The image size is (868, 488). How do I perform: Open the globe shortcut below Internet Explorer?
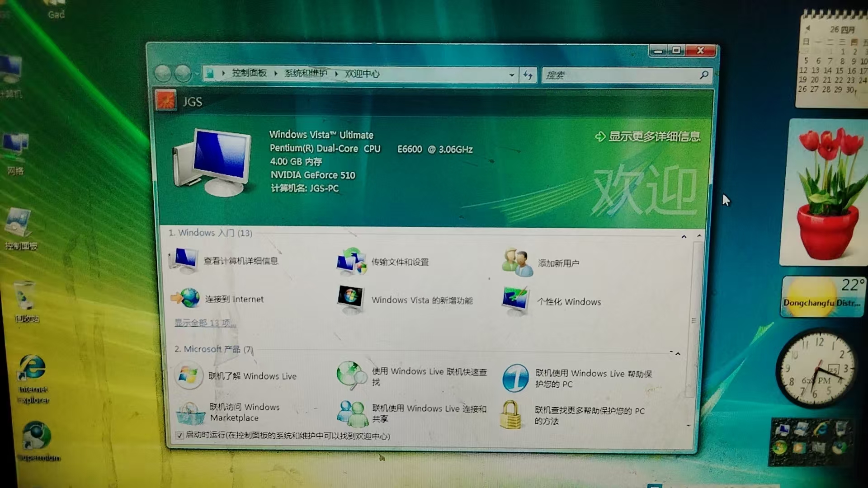point(37,441)
